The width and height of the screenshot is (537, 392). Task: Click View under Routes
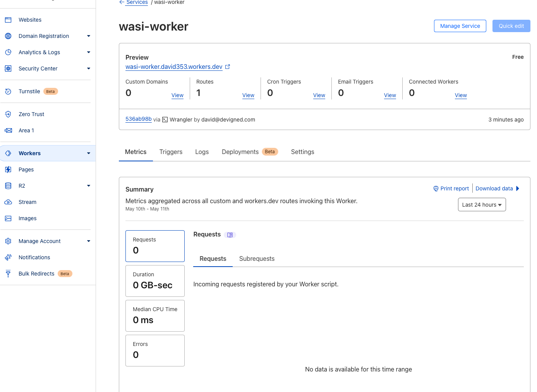coord(248,95)
